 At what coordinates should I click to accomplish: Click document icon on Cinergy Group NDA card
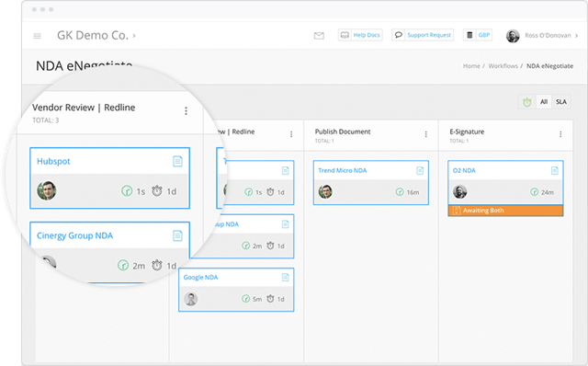[177, 235]
